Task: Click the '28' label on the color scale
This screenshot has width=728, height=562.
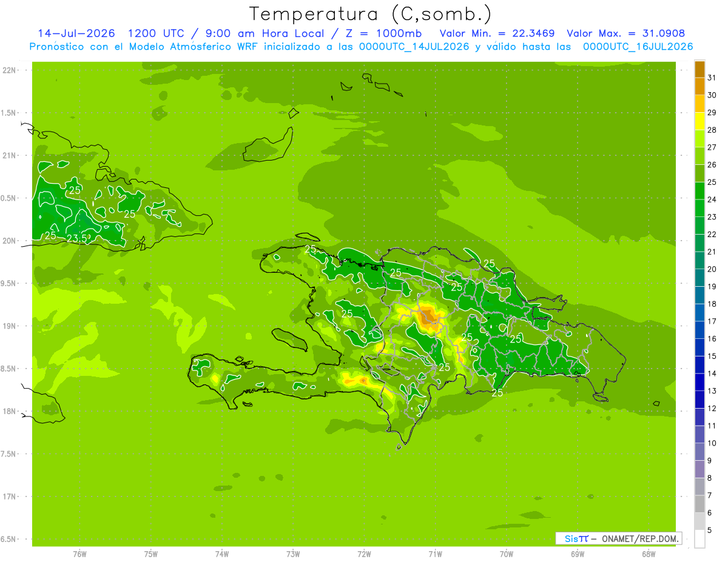Action: click(712, 130)
